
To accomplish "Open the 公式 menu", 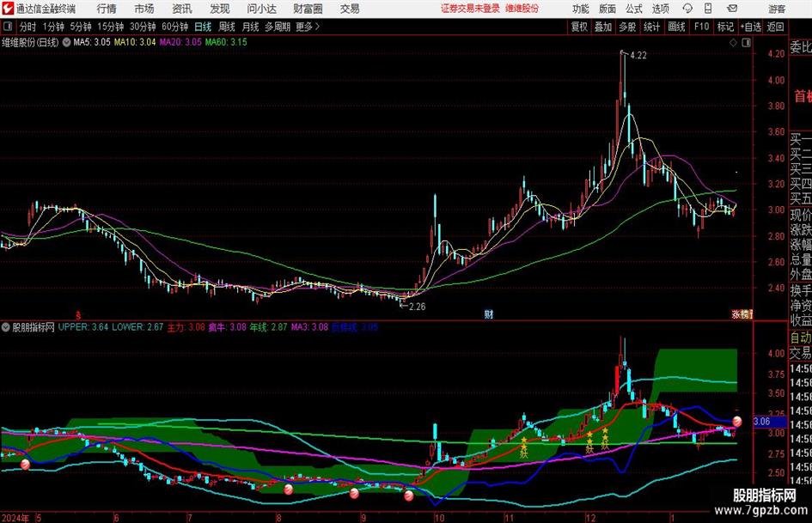I will coord(634,9).
